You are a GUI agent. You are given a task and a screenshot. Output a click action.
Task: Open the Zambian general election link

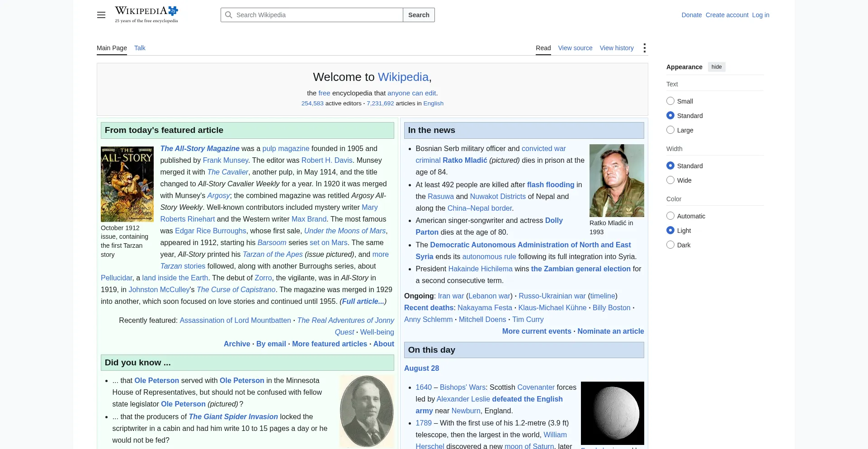tap(581, 269)
